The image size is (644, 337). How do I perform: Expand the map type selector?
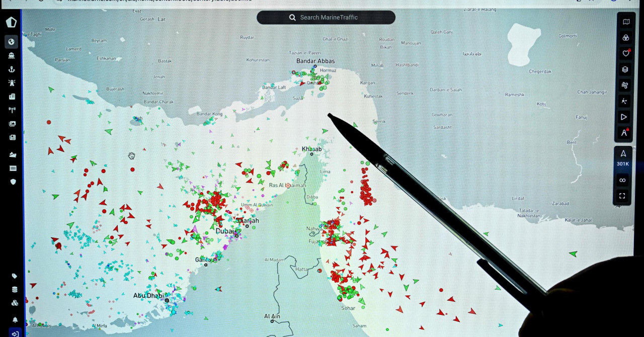pyautogui.click(x=625, y=22)
